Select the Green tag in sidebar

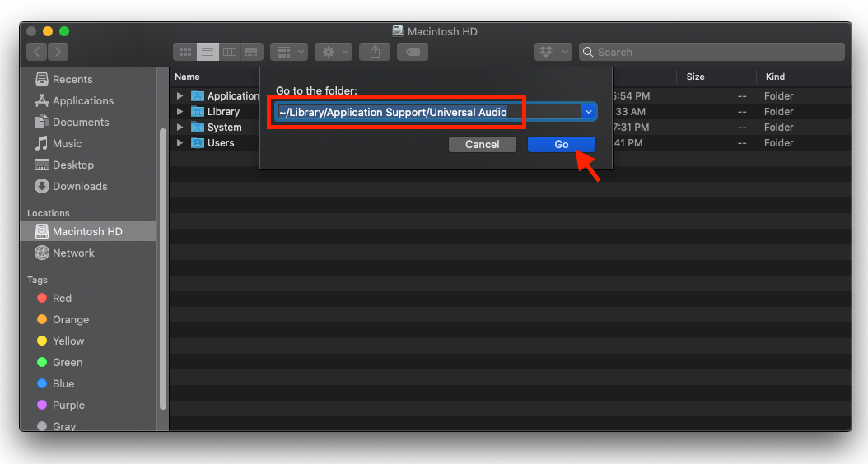click(x=68, y=362)
